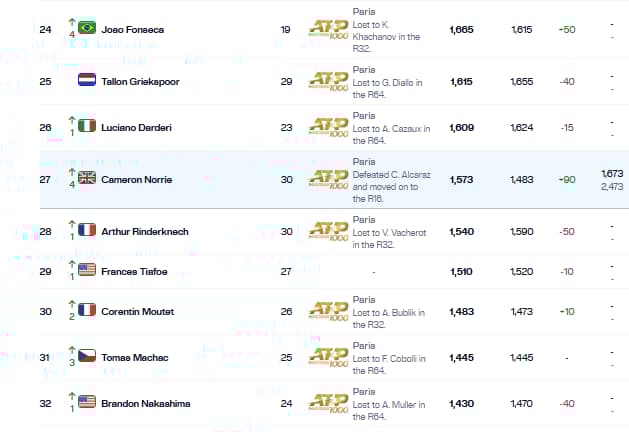Screen dimensions: 629x432
Task: Click the UK flag beside Cameron Norrie
Action: [87, 179]
